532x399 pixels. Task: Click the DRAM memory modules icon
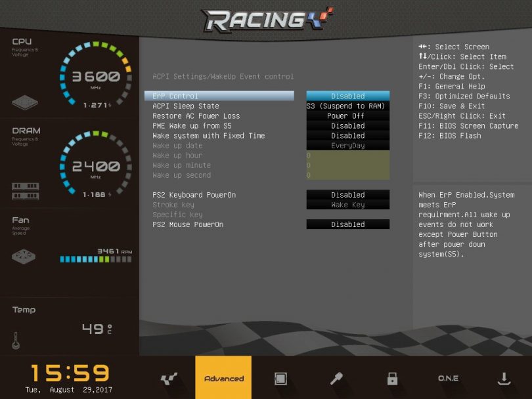pos(25,191)
